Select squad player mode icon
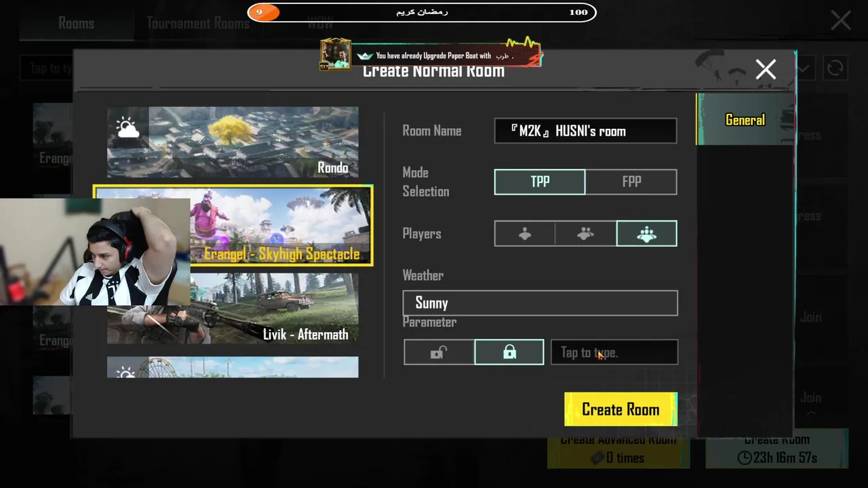Screen dimensions: 868x488 click(x=646, y=234)
